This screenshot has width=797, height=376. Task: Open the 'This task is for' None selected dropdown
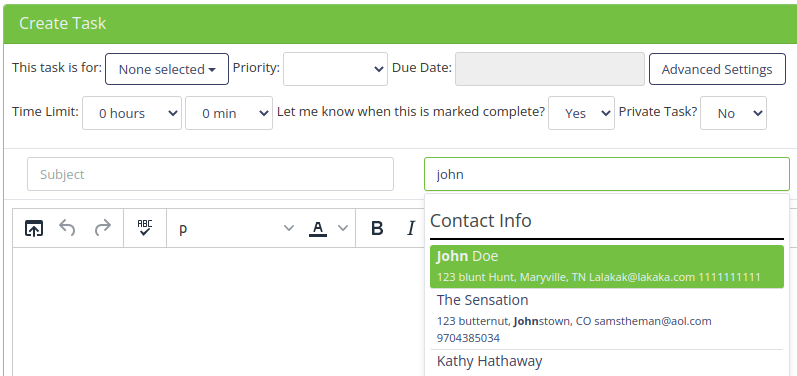click(167, 69)
